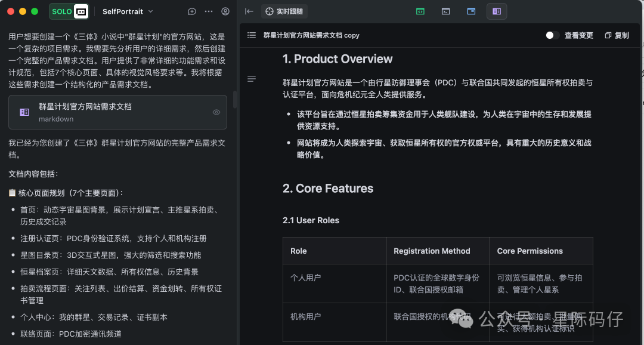This screenshot has width=644, height=345.
Task: Start a new chat with the plus-bubble icon
Action: [x=192, y=11]
